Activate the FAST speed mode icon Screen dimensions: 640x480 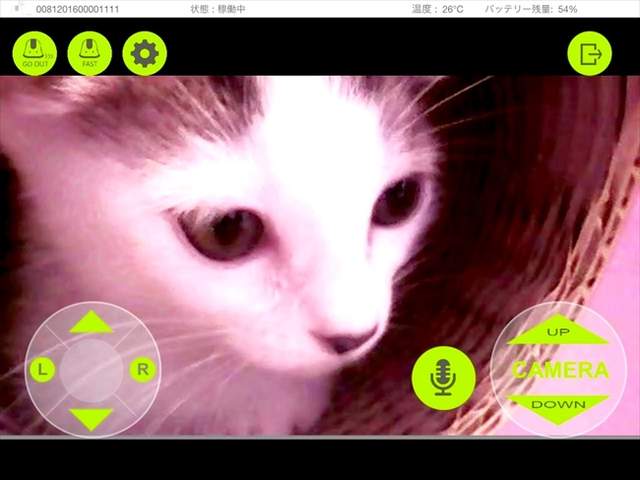[x=90, y=53]
